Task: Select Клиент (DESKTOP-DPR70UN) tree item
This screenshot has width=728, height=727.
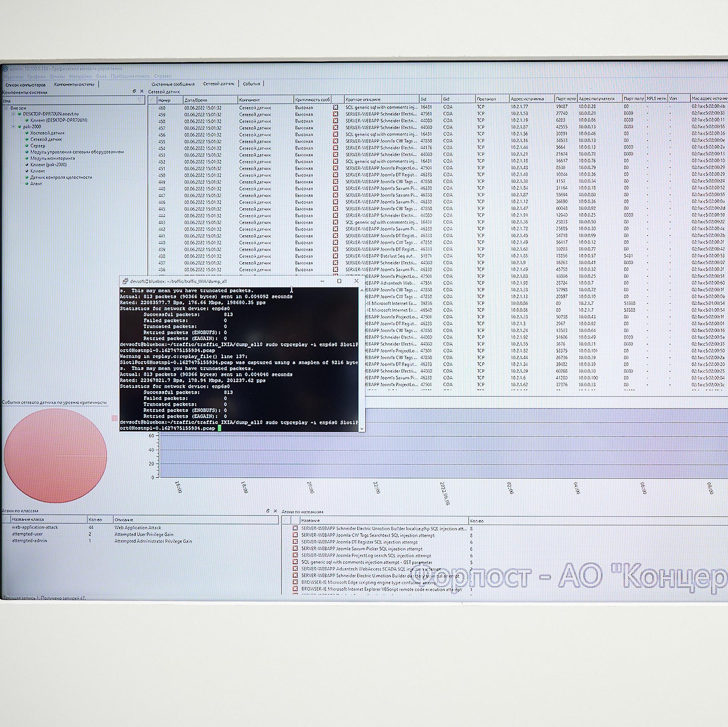Action: click(59, 120)
